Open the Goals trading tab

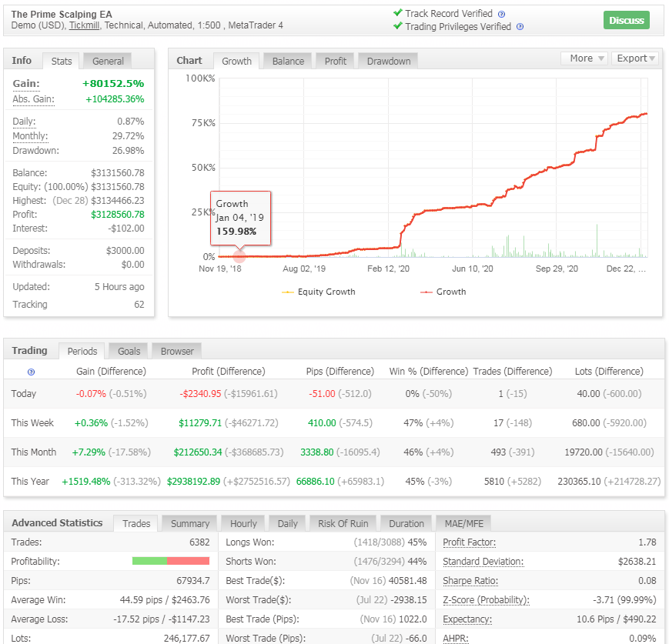click(x=129, y=351)
